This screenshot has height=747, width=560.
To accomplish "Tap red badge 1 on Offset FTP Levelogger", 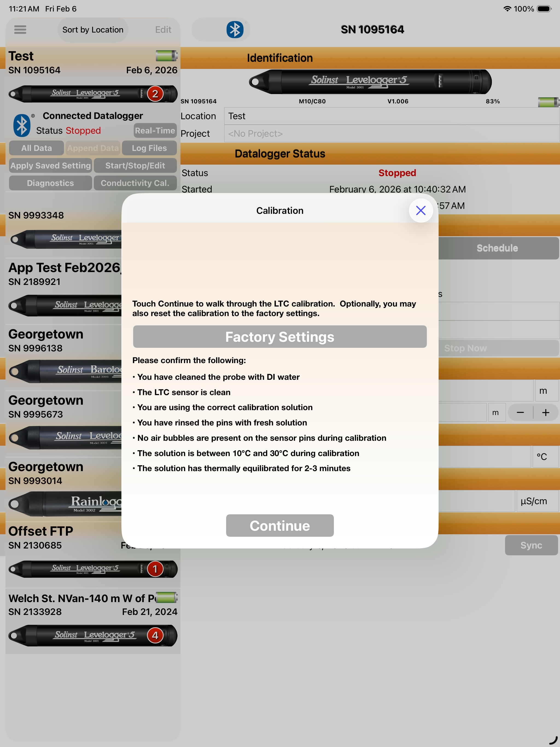I will (x=155, y=569).
